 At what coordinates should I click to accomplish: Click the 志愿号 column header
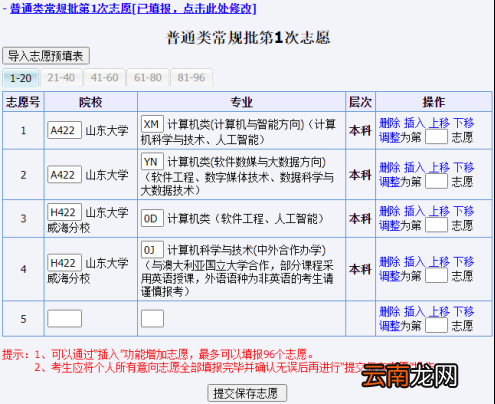pyautogui.click(x=23, y=102)
